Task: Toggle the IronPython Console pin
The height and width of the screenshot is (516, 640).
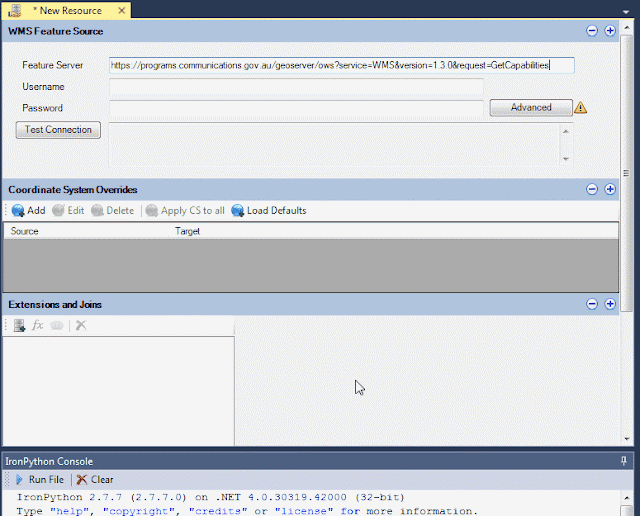Action: click(624, 461)
